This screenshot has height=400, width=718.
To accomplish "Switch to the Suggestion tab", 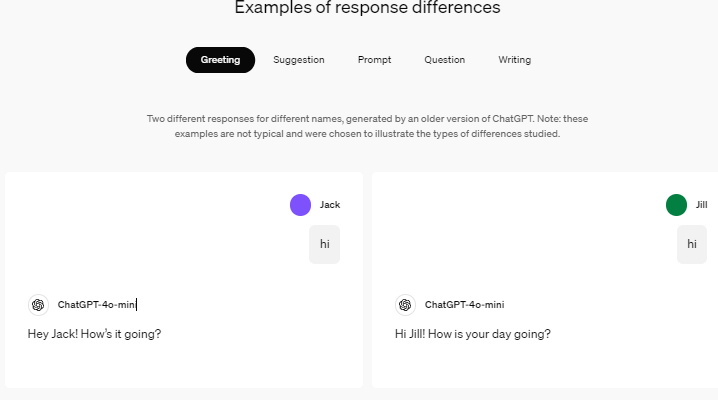I will pyautogui.click(x=299, y=60).
